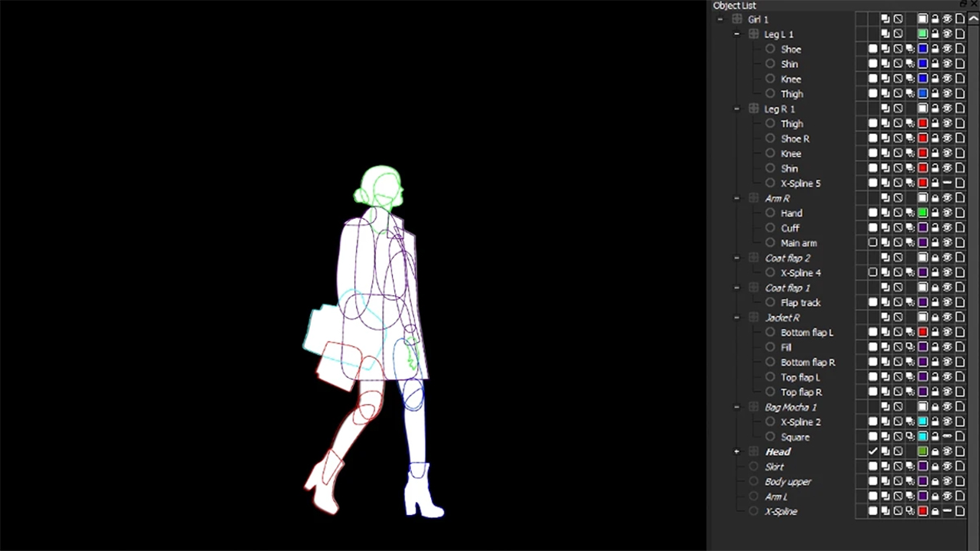The width and height of the screenshot is (980, 551).
Task: Select the 'Bag Mocha 1' group
Action: 791,407
